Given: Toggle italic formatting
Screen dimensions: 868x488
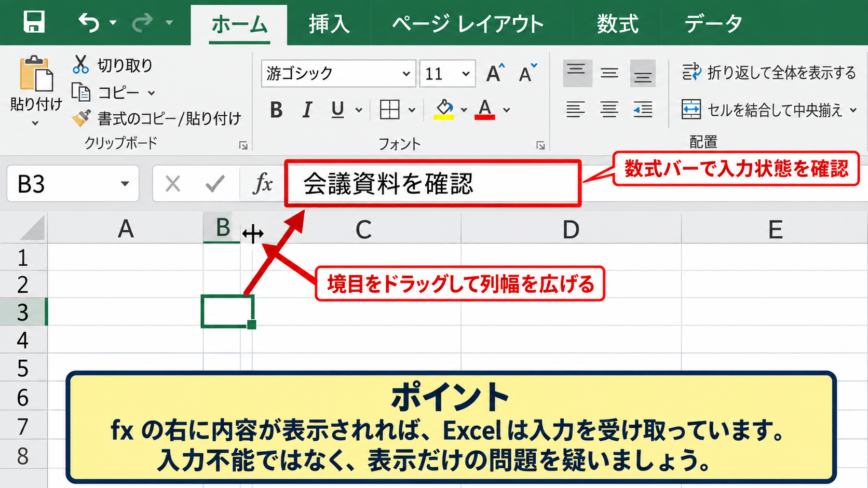Looking at the screenshot, I should 307,110.
